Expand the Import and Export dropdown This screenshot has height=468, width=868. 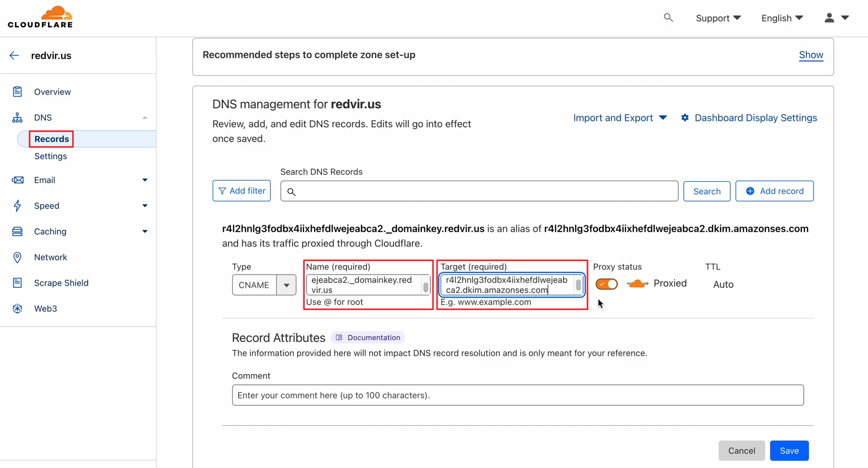tap(620, 118)
